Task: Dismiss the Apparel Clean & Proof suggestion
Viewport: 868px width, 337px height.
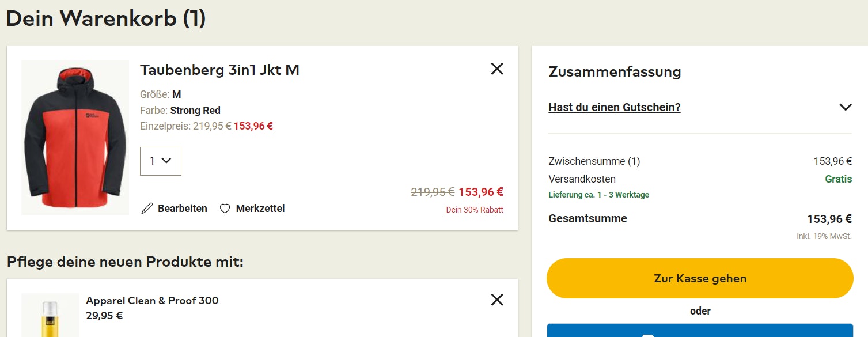Action: (497, 300)
